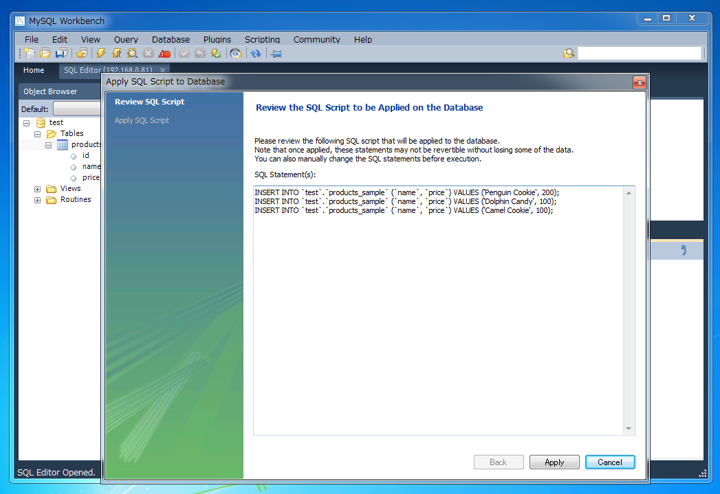The image size is (720, 494).
Task: Click the Penguin Cookie INSERT statement line
Action: [x=407, y=192]
